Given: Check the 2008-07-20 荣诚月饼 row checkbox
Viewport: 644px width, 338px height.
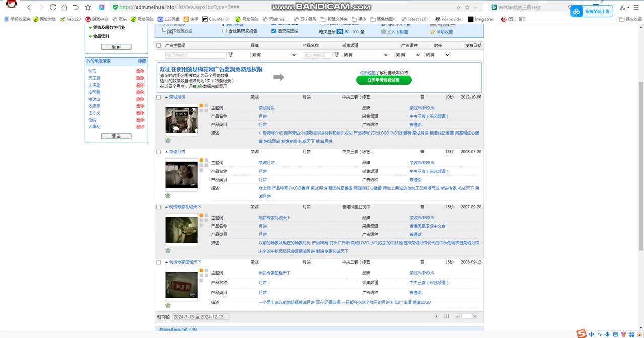Looking at the screenshot, I should [x=159, y=152].
